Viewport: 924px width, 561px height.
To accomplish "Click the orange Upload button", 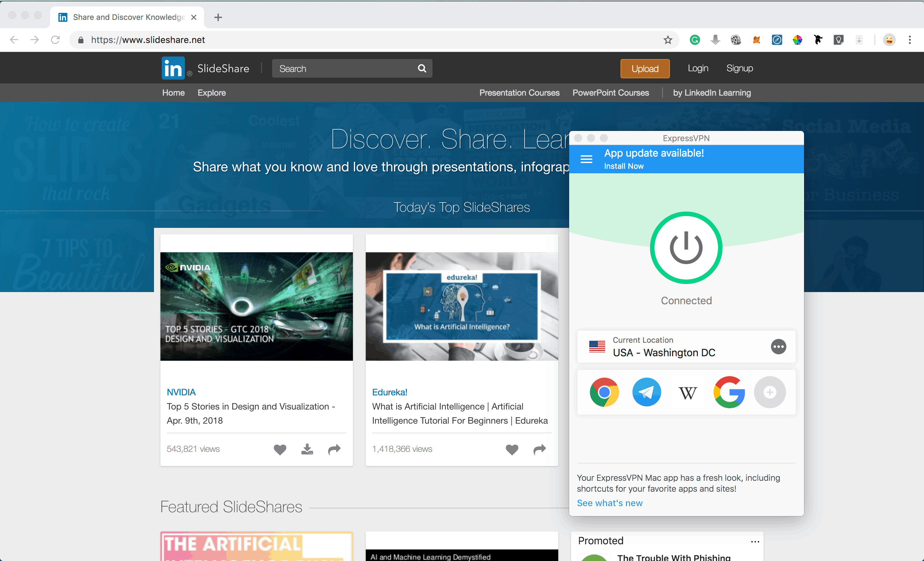I will point(645,68).
